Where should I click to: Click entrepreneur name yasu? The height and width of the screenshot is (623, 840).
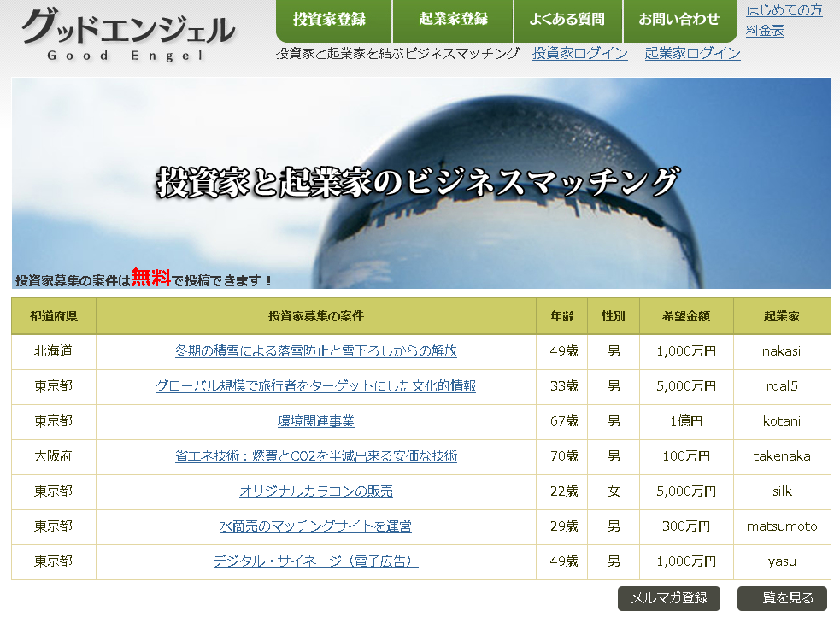(782, 561)
